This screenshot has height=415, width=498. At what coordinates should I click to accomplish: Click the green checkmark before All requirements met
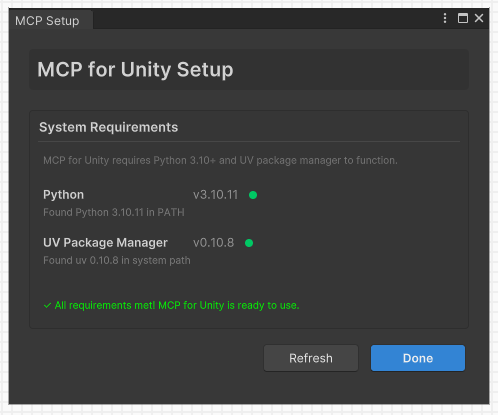pyautogui.click(x=47, y=305)
